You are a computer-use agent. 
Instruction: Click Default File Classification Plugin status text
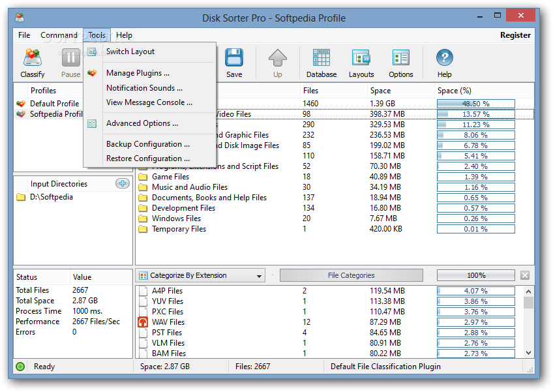click(x=385, y=367)
